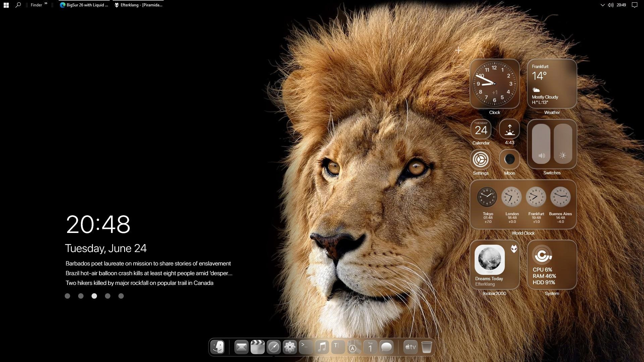644x362 pixels.
Task: Open the Calendar icon in dock
Action: (370, 347)
